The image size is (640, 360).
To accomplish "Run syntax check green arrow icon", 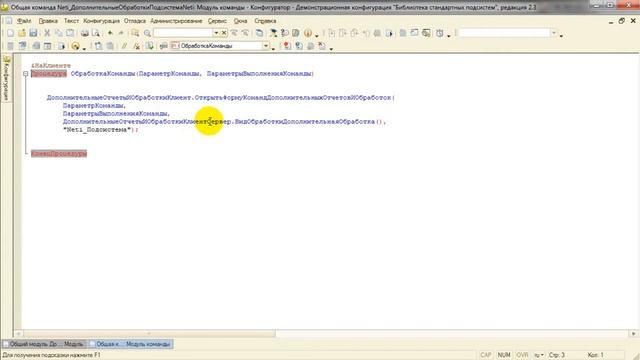I will coord(150,46).
